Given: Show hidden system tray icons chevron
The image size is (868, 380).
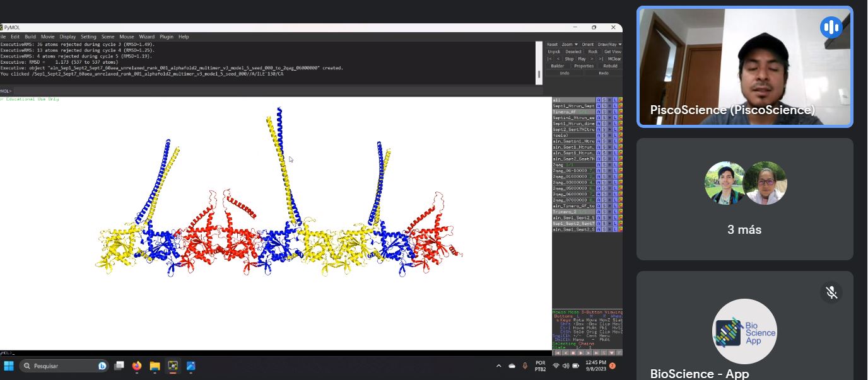Looking at the screenshot, I should coord(498,366).
